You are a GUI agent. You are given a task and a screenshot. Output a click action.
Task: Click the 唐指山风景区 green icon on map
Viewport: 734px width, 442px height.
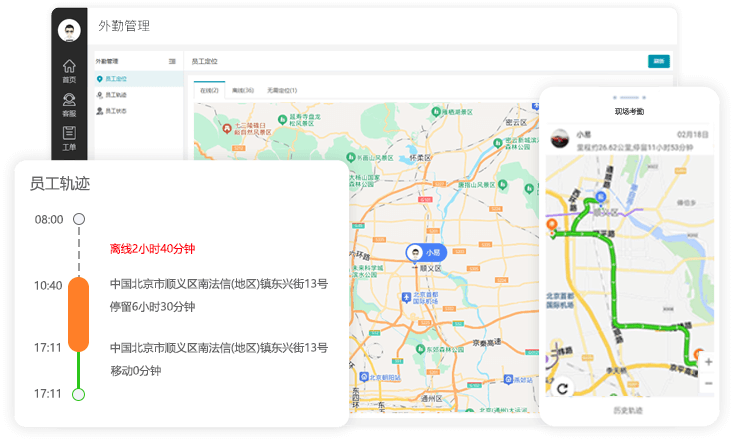coord(502,184)
